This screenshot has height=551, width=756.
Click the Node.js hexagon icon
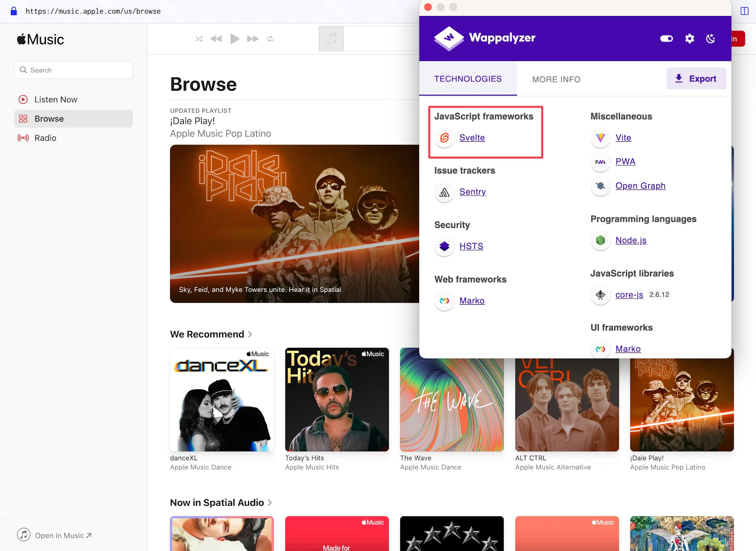[600, 241]
